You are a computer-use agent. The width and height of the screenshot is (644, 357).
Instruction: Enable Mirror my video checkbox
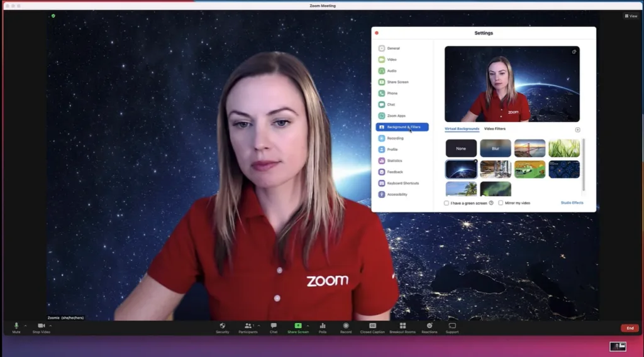pyautogui.click(x=501, y=203)
